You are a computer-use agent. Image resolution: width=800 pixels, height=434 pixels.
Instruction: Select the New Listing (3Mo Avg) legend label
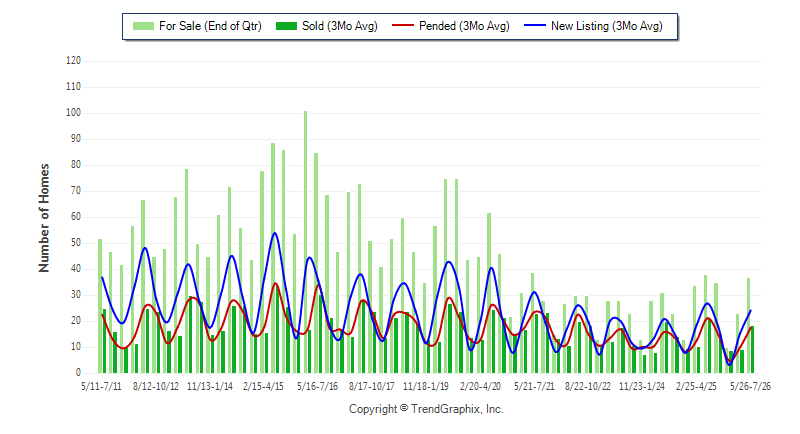607,26
